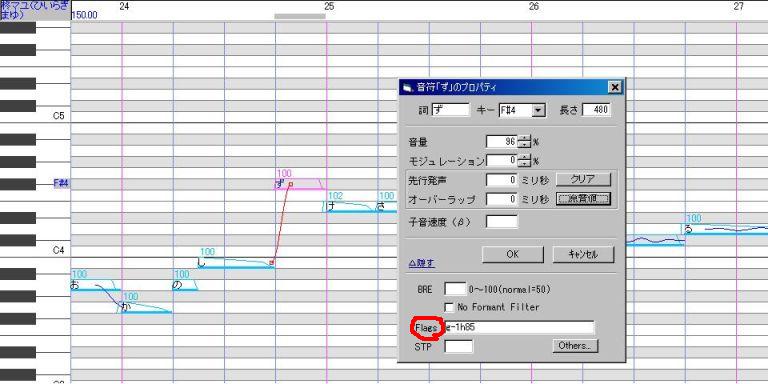Focus the BRE value field
The image size is (768, 384).
pos(455,289)
